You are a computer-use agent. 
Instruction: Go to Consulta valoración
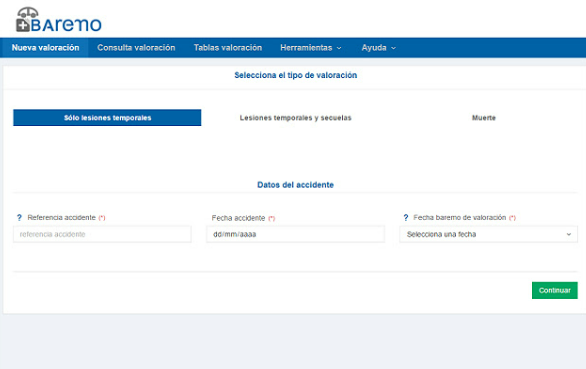tap(136, 48)
